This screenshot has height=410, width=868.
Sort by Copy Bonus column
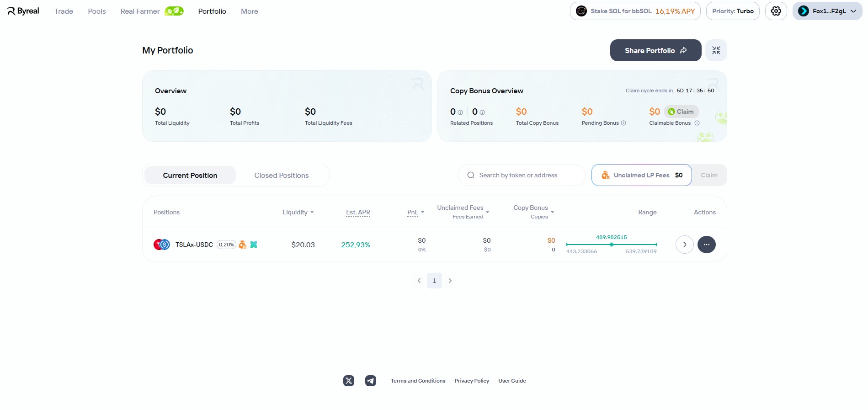click(533, 208)
